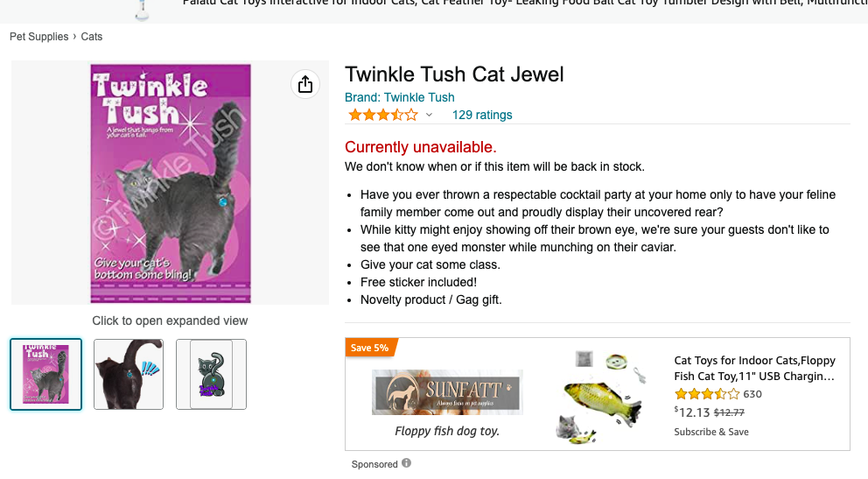This screenshot has height=479, width=868.
Task: Open the Cat Toys for Indoor Cats listing
Action: 754,368
